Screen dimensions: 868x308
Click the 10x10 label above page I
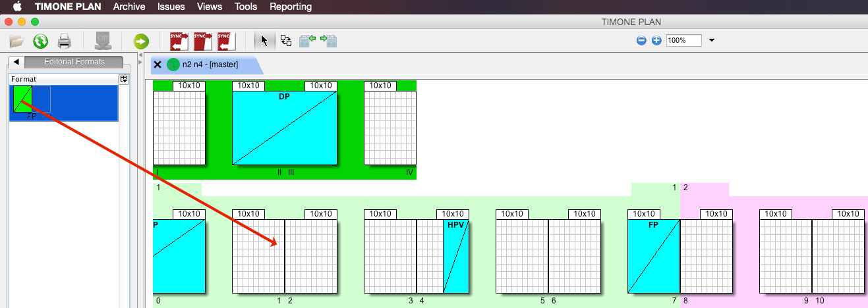[189, 86]
